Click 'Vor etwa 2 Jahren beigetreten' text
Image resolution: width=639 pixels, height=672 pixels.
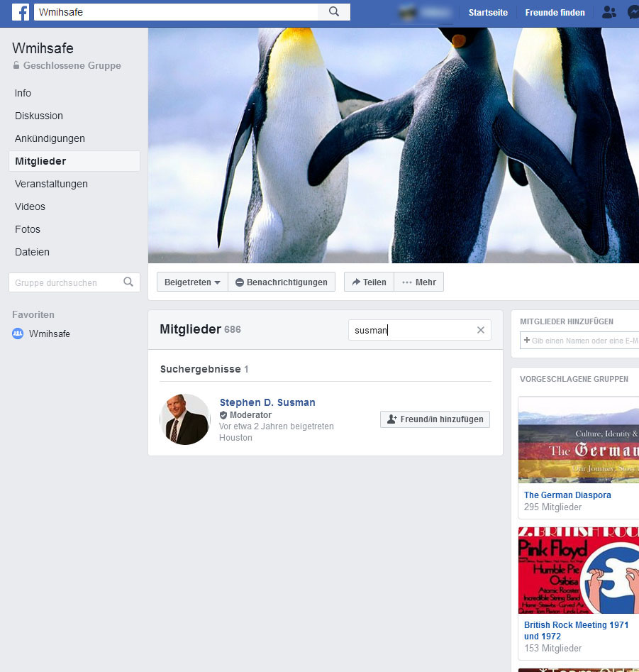point(277,426)
